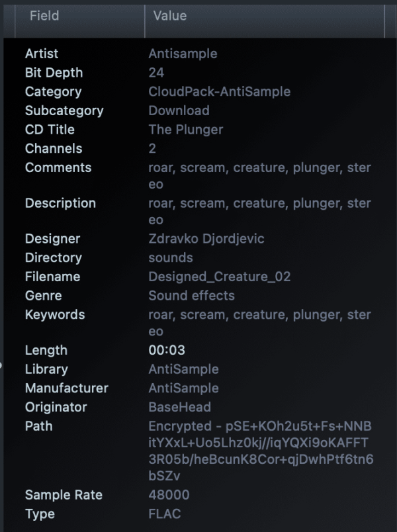Edit the Manufacturer value AntiSample

(x=181, y=388)
